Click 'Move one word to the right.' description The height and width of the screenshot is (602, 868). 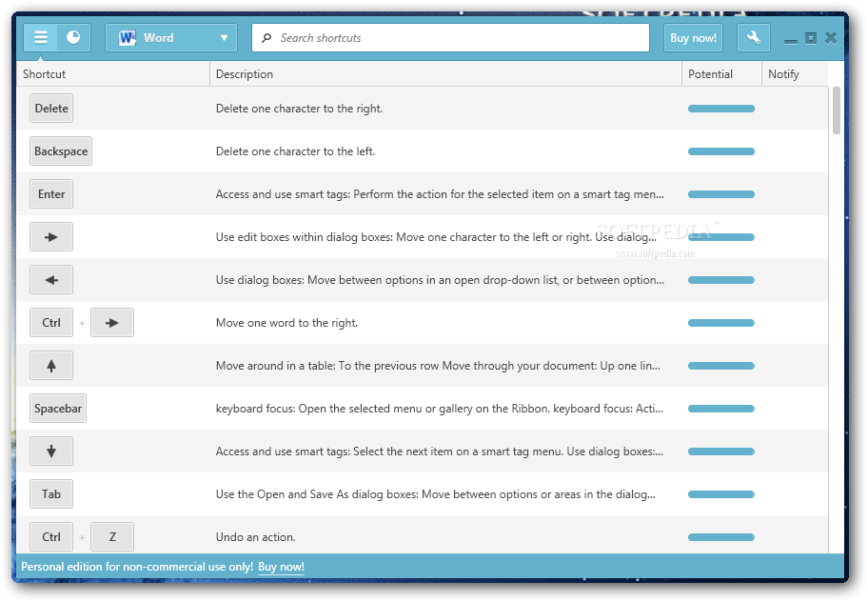286,323
